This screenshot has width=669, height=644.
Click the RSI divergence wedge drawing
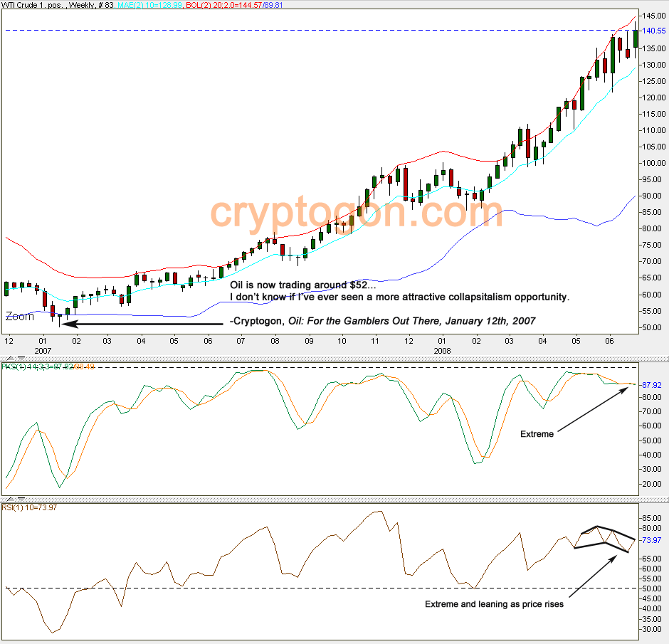click(604, 537)
